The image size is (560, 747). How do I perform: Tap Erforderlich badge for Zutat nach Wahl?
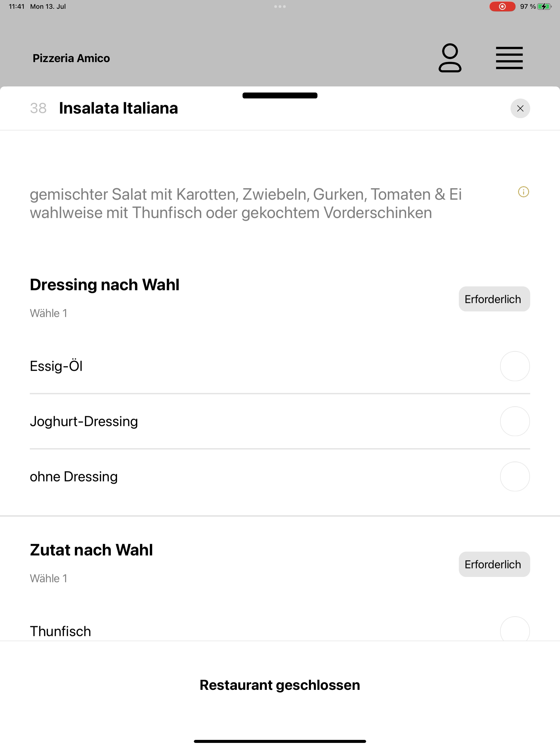point(494,564)
